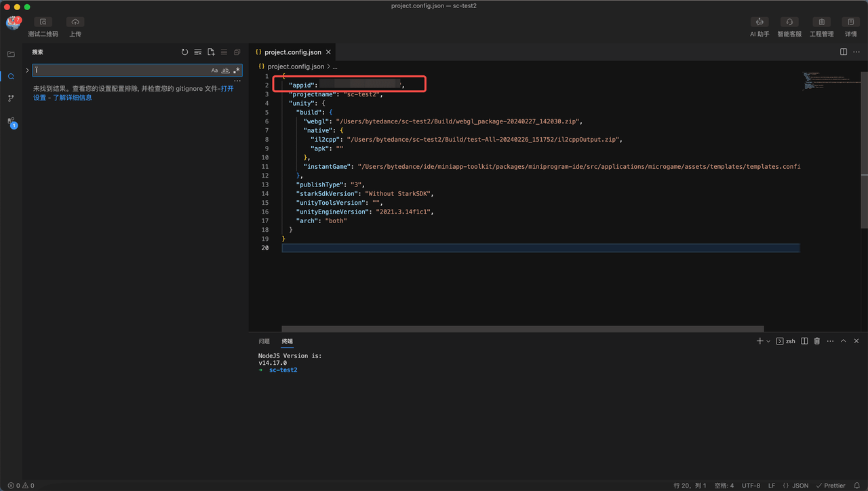The height and width of the screenshot is (491, 868).
Task: Toggle match case in search box
Action: 214,71
